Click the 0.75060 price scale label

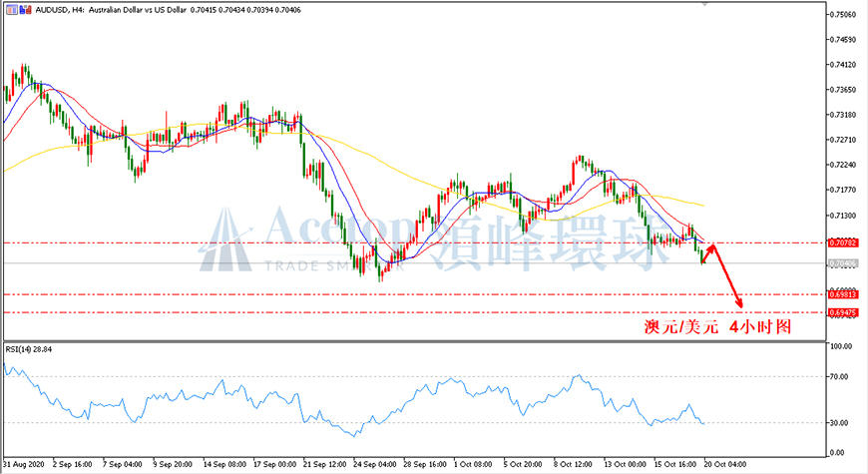click(x=844, y=14)
